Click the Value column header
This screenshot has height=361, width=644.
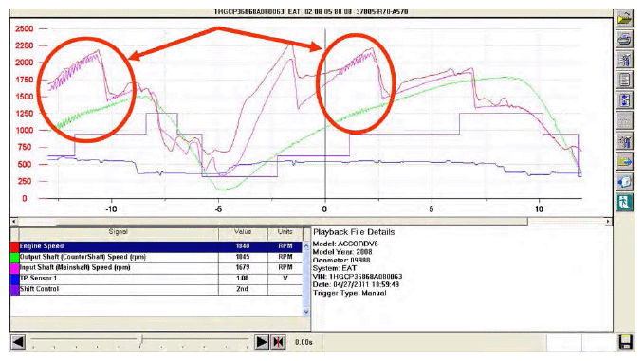[x=243, y=232]
